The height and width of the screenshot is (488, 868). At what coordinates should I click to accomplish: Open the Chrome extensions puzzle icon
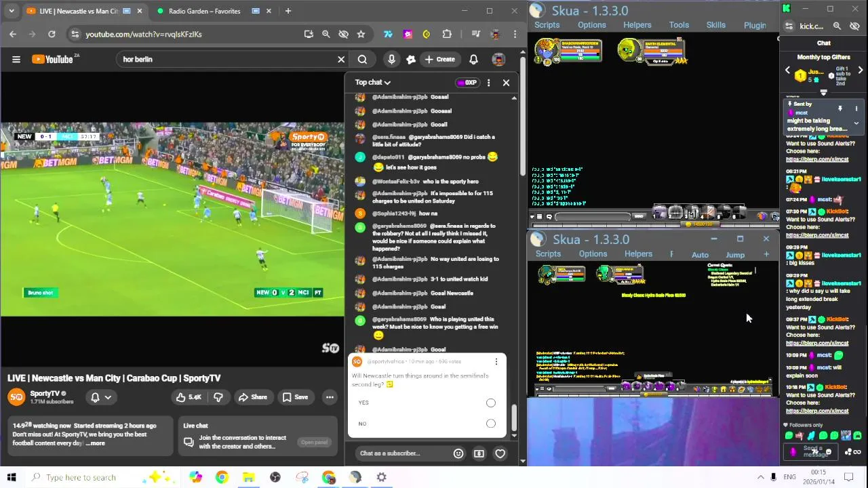tap(447, 34)
